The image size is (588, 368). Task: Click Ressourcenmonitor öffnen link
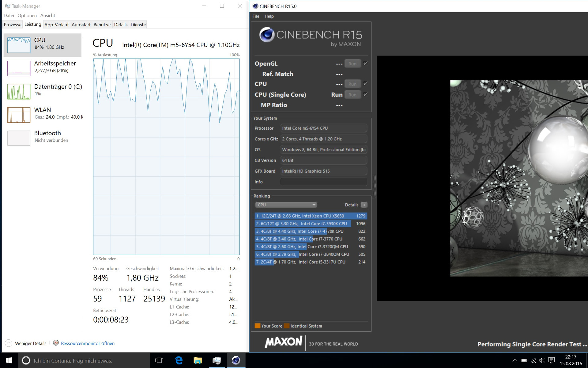[88, 343]
